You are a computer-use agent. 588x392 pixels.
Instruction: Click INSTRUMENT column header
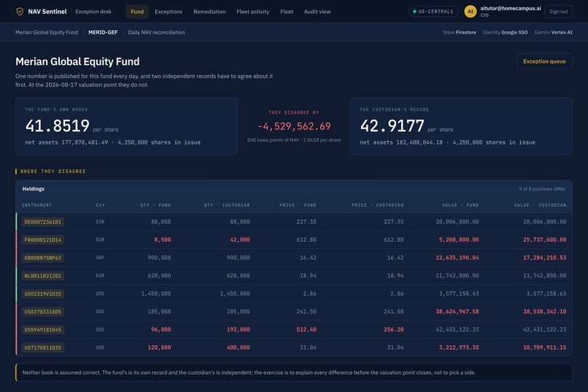[x=36, y=205]
